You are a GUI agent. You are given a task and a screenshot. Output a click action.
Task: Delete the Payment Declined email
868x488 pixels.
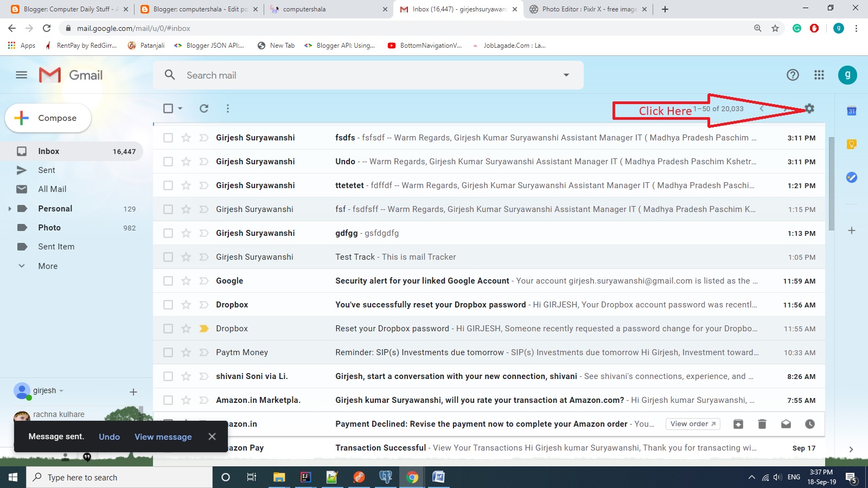762,424
